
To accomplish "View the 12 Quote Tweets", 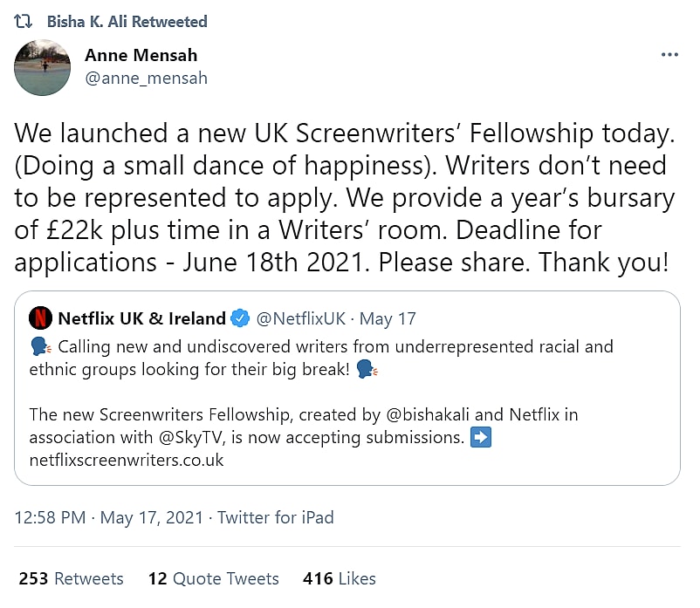I will click(213, 578).
